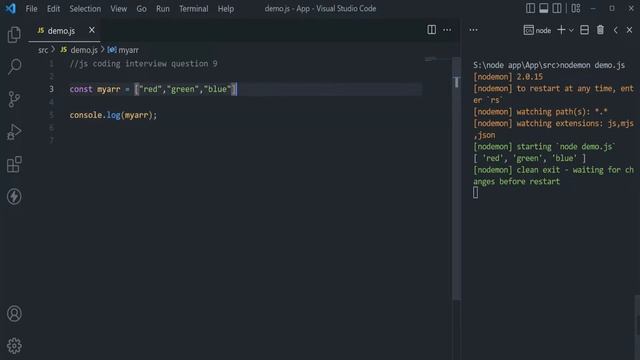The height and width of the screenshot is (360, 640).
Task: Split the terminal panel
Action: point(584,30)
